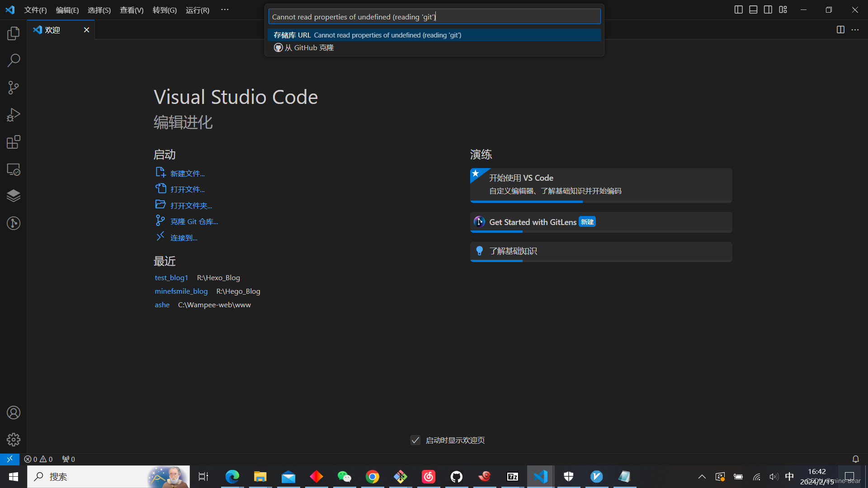The width and height of the screenshot is (868, 488).
Task: Expand the menu bar overflow ellipsis
Action: point(225,9)
